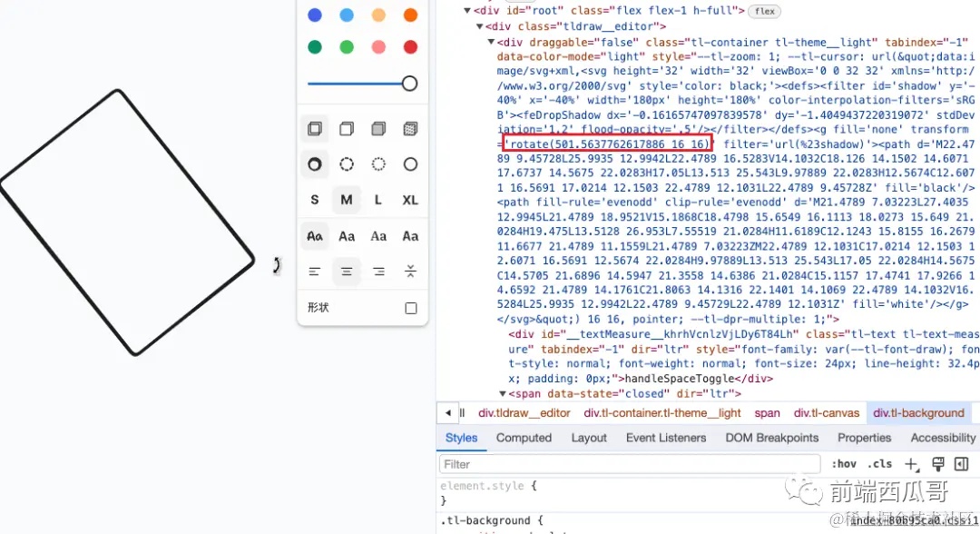Viewport: 980px width, 534px height.
Task: Switch to the Computed tab
Action: 524,438
